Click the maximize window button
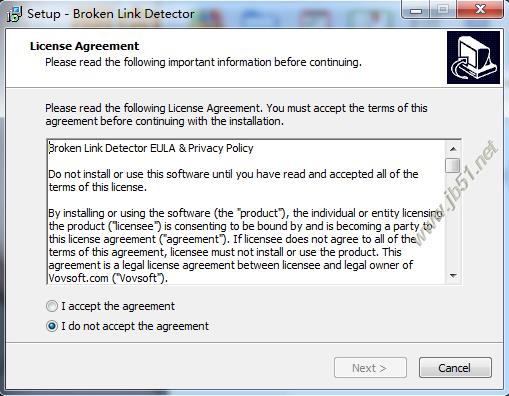The width and height of the screenshot is (509, 396). pos(443,10)
